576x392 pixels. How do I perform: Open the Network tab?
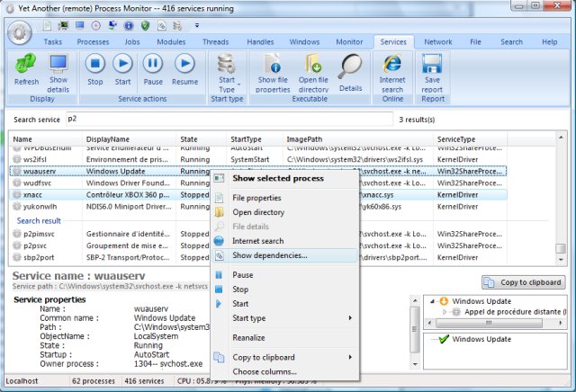pyautogui.click(x=438, y=41)
